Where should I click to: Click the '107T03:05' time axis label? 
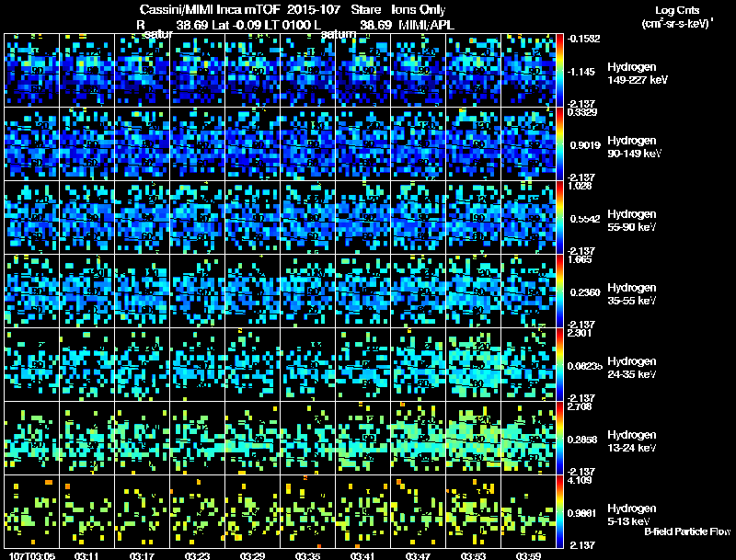[x=32, y=556]
